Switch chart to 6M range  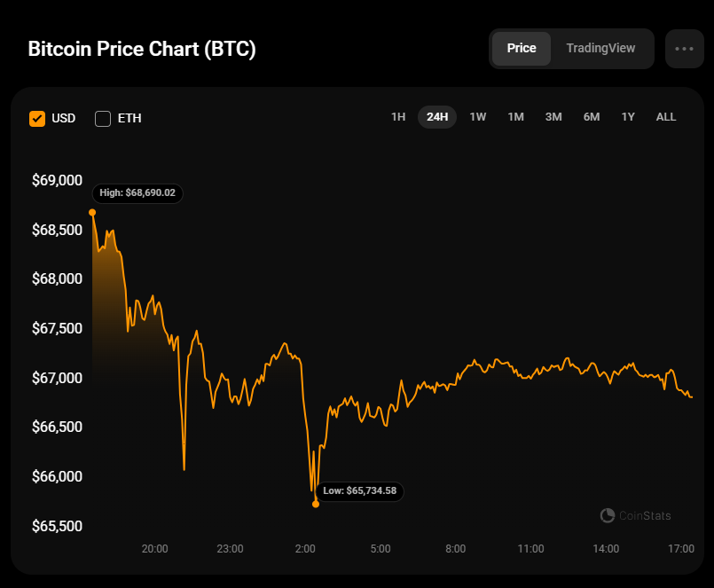tap(592, 117)
